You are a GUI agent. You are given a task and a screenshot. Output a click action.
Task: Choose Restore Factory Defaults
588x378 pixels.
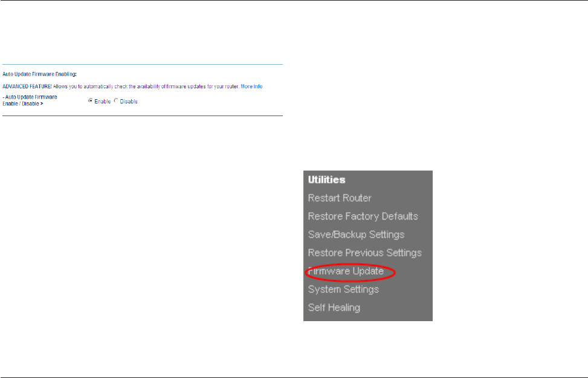point(363,216)
